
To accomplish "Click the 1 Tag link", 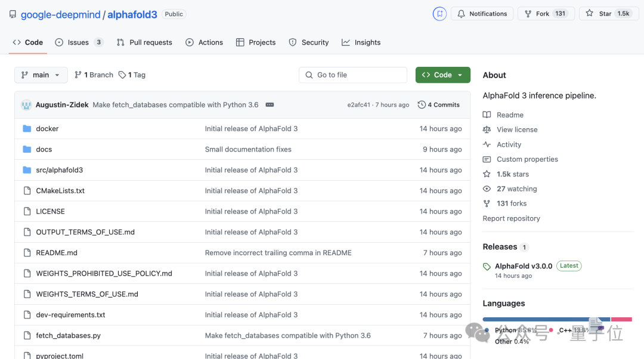I will click(x=132, y=75).
